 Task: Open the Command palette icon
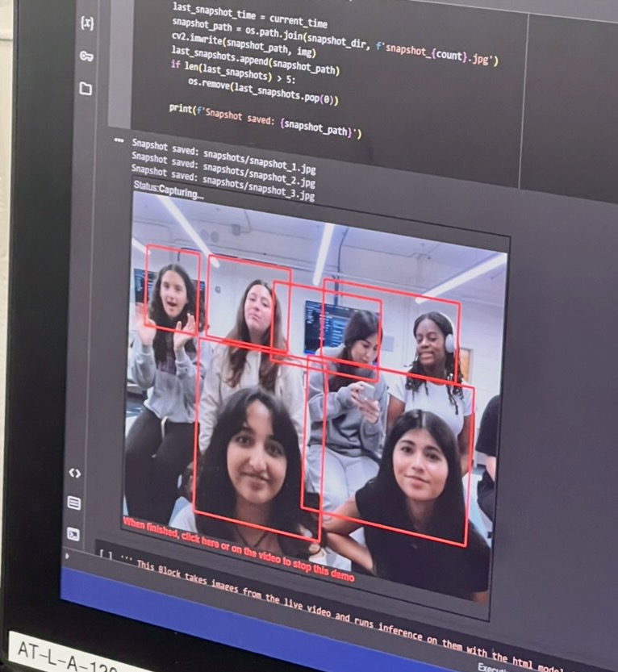pos(73,503)
